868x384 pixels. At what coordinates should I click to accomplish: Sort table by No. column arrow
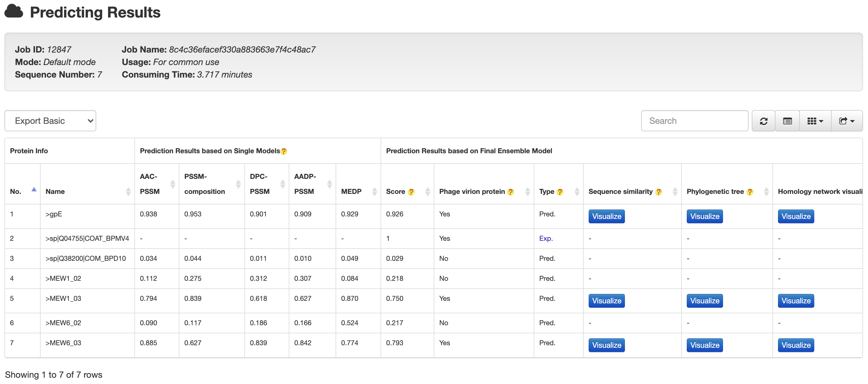click(x=34, y=190)
